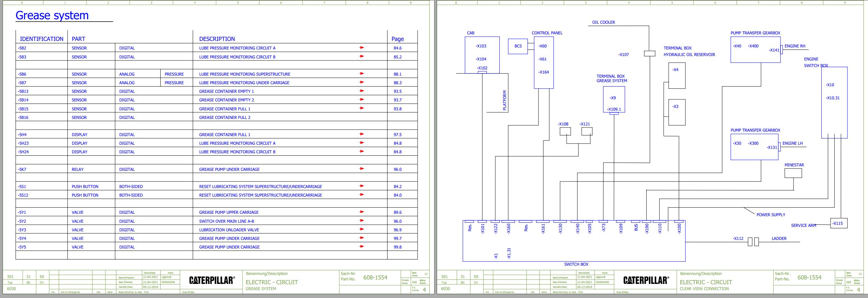Select connector -X141 near ENGINE RH
Viewport: 868px width, 298px height.
pyautogui.click(x=774, y=50)
